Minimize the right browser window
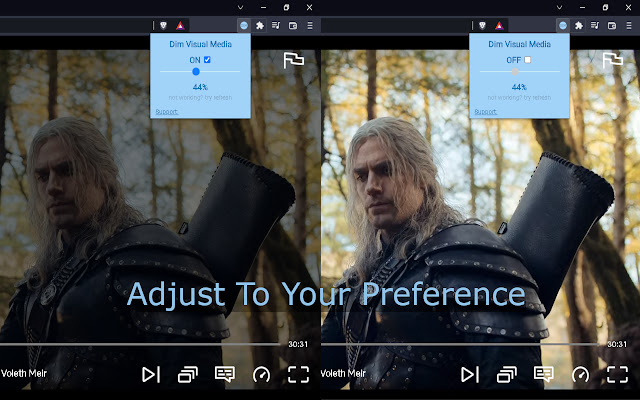 [582, 7]
